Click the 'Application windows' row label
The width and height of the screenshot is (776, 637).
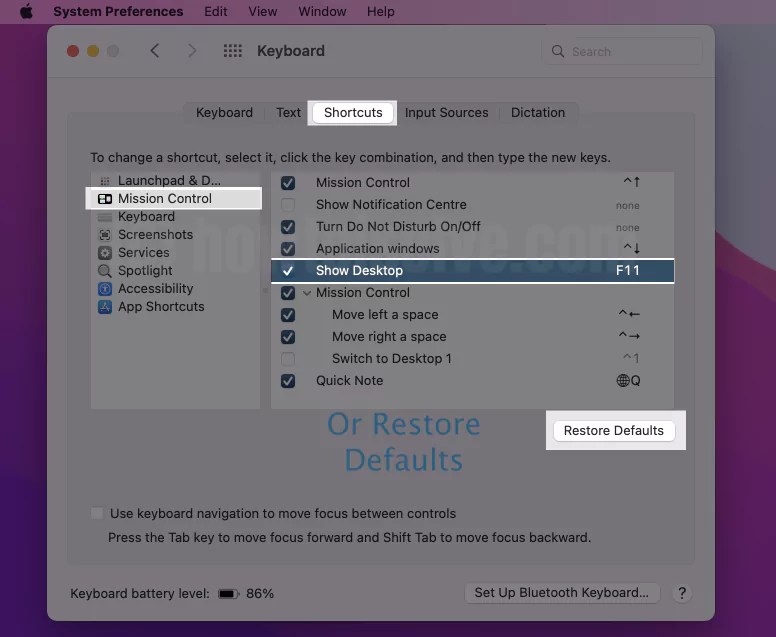tap(378, 248)
